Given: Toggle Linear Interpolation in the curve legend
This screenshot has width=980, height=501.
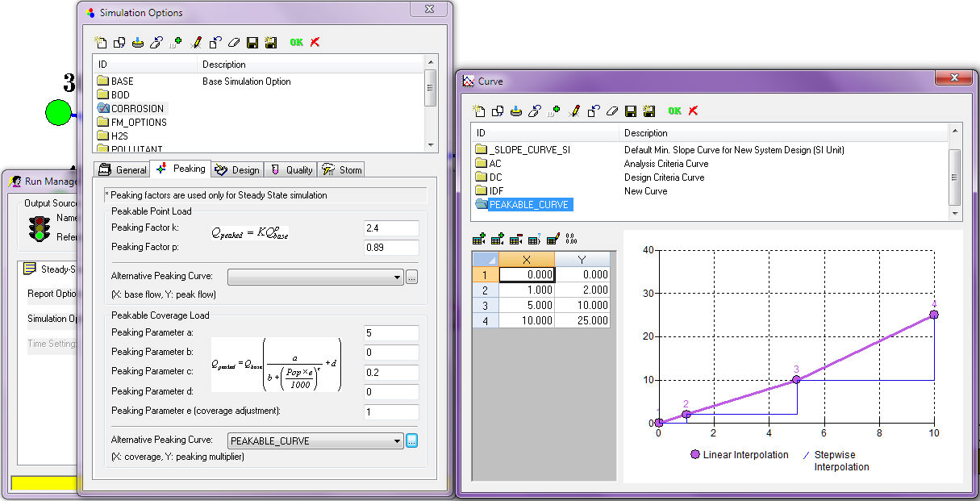Looking at the screenshot, I should click(x=740, y=455).
